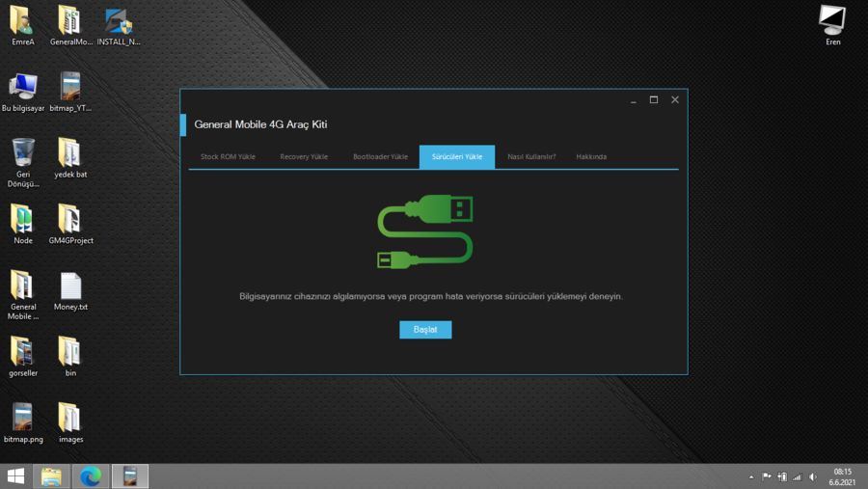Select the Money.txt text file
Viewport: 868px width, 489px height.
click(x=70, y=290)
